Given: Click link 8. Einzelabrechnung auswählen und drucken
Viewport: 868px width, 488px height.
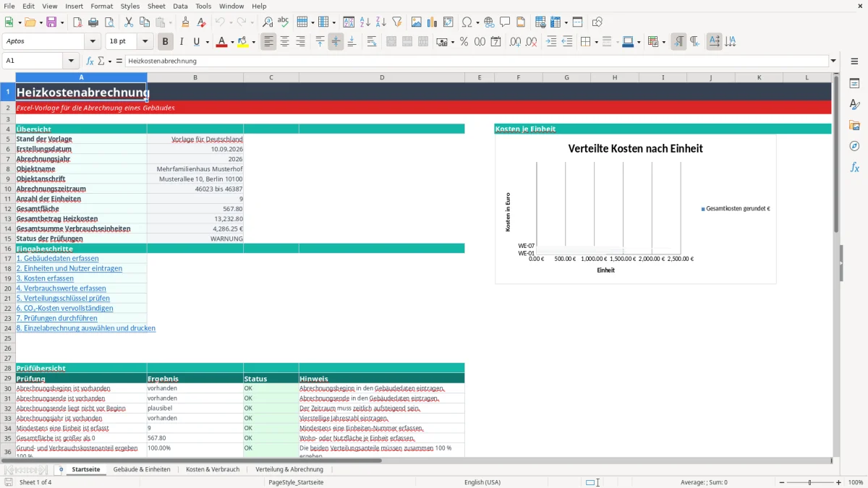Looking at the screenshot, I should [x=85, y=328].
